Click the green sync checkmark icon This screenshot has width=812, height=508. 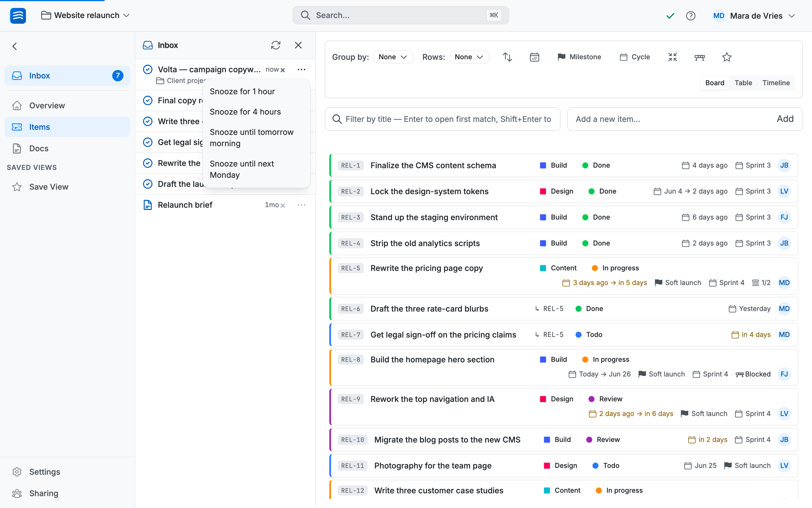coord(670,16)
